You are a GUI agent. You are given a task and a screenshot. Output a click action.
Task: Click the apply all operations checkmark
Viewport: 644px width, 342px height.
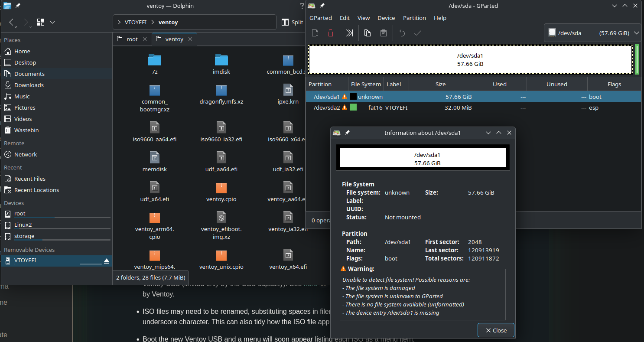[418, 33]
